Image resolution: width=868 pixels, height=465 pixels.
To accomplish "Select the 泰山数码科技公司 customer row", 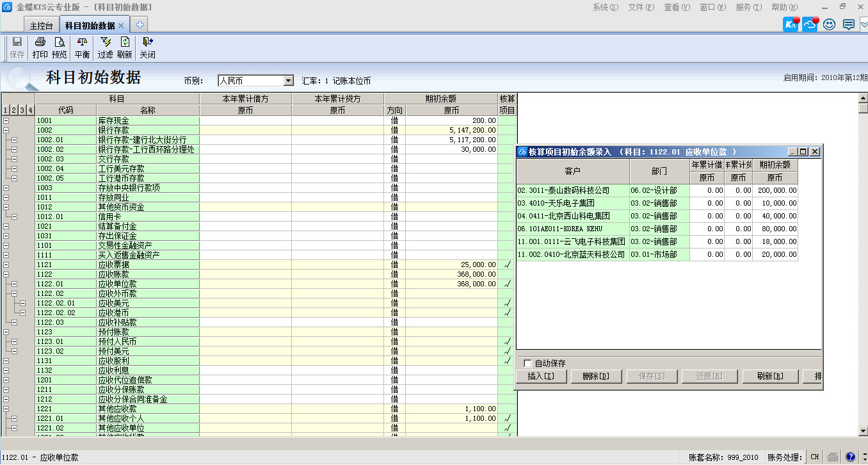I will click(x=572, y=190).
